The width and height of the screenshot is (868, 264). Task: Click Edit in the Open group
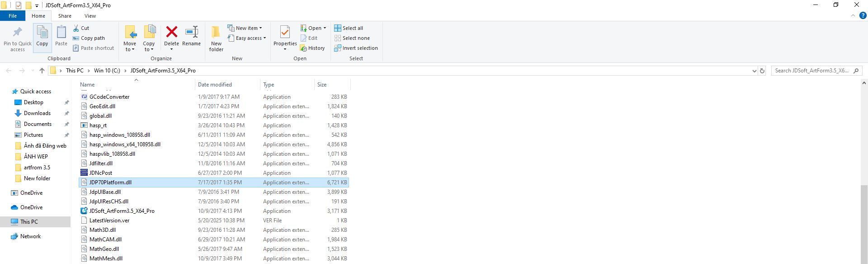tap(309, 38)
